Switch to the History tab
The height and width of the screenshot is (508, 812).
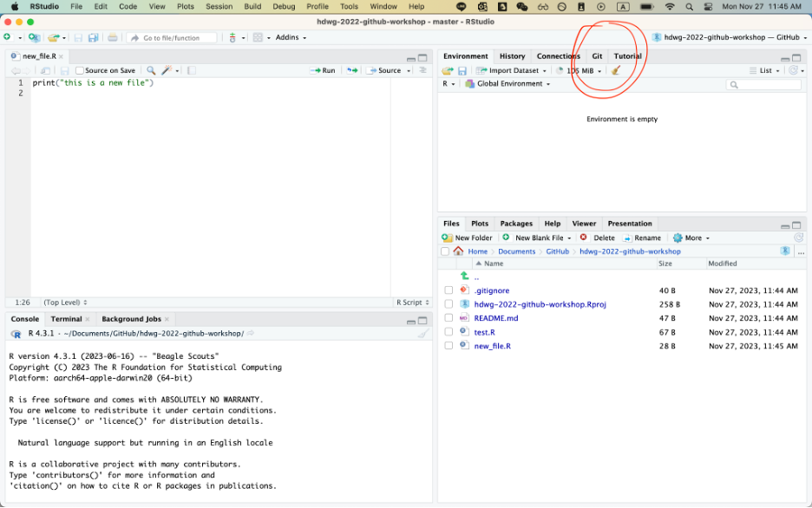click(512, 55)
